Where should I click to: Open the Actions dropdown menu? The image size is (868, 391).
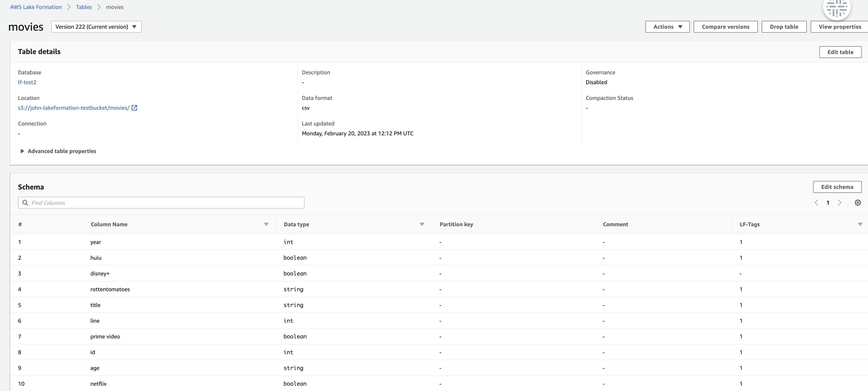tap(667, 27)
